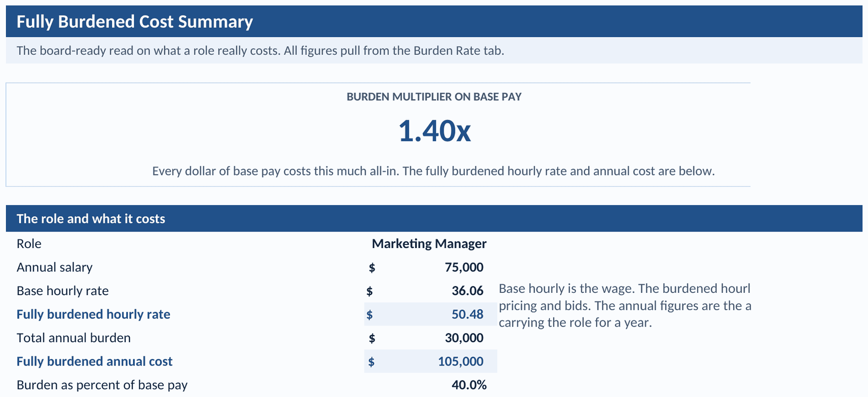Click the 40.0% burden percent value
Screen dimensions: 868x397
(x=469, y=385)
